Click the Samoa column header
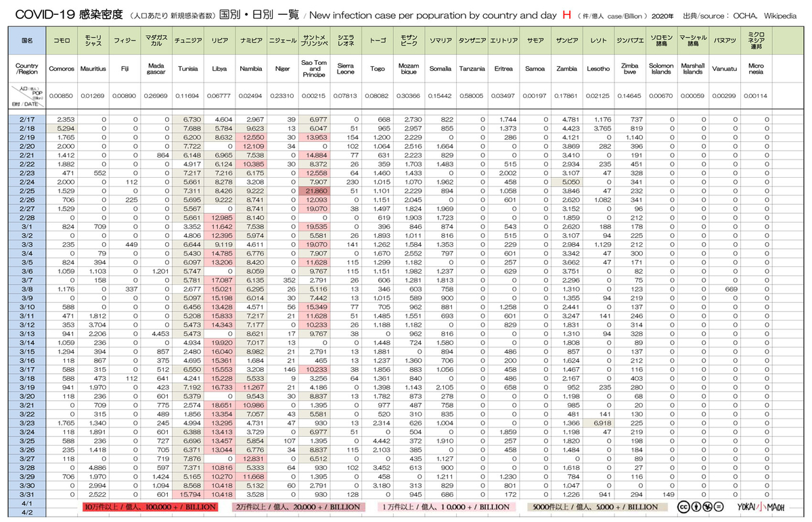The width and height of the screenshot is (812, 522). [x=535, y=69]
